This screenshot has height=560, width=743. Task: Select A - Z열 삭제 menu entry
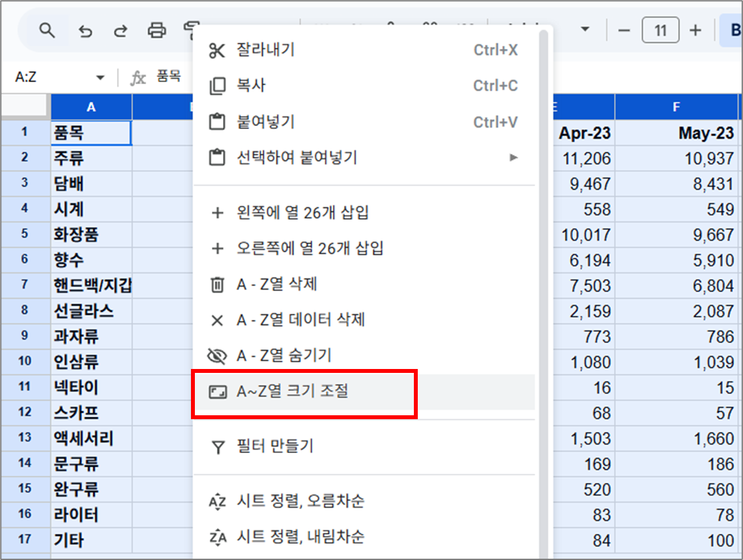pos(364,284)
